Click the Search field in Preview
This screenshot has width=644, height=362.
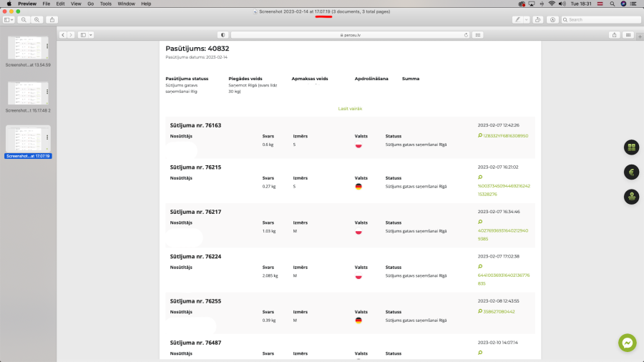(601, 20)
